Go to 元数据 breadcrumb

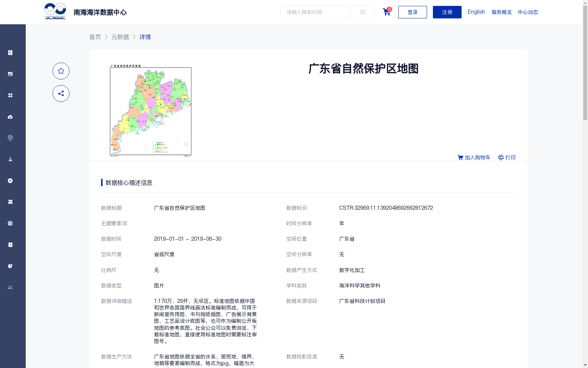pyautogui.click(x=120, y=37)
